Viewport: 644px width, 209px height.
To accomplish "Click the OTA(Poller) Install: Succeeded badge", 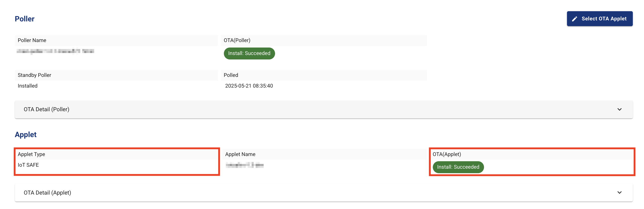I will [x=249, y=53].
